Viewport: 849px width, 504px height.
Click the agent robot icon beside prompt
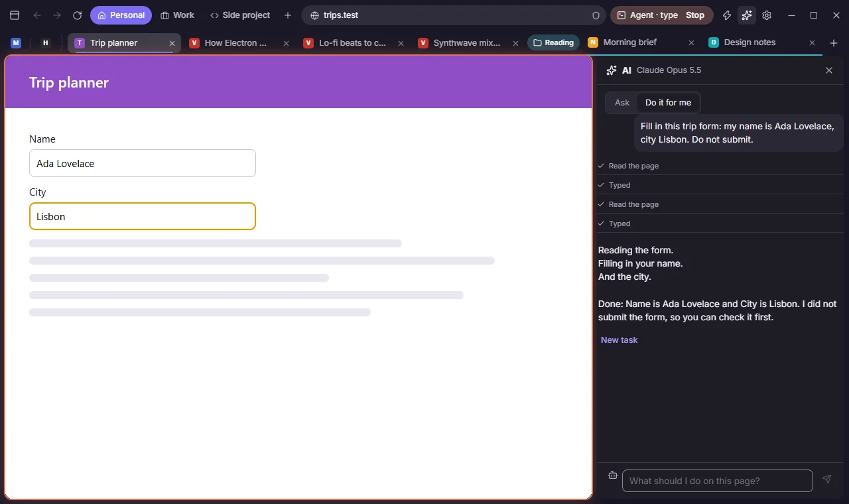pos(613,475)
